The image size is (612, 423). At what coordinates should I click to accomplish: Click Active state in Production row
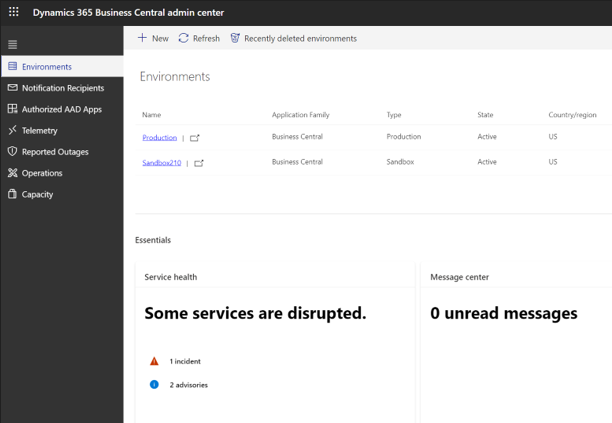click(x=487, y=137)
